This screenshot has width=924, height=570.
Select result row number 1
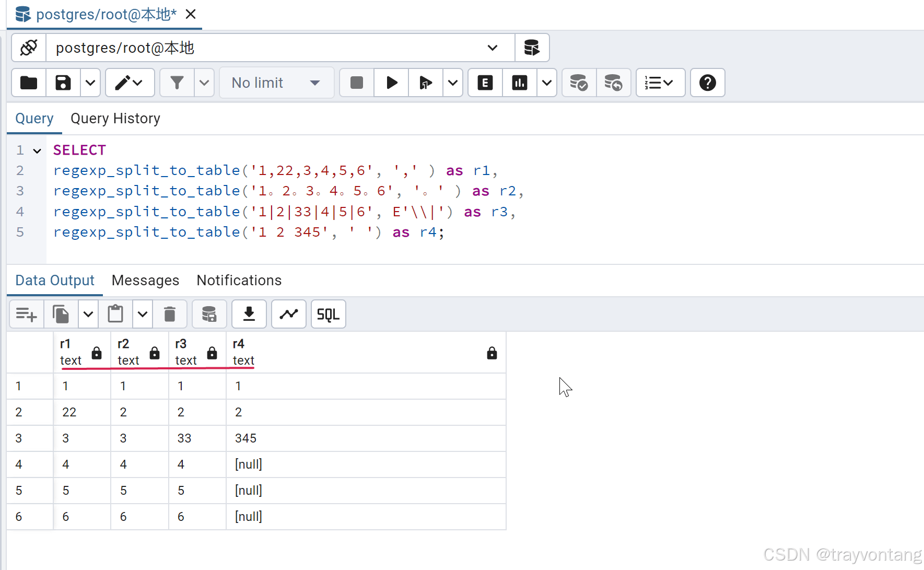coord(30,386)
